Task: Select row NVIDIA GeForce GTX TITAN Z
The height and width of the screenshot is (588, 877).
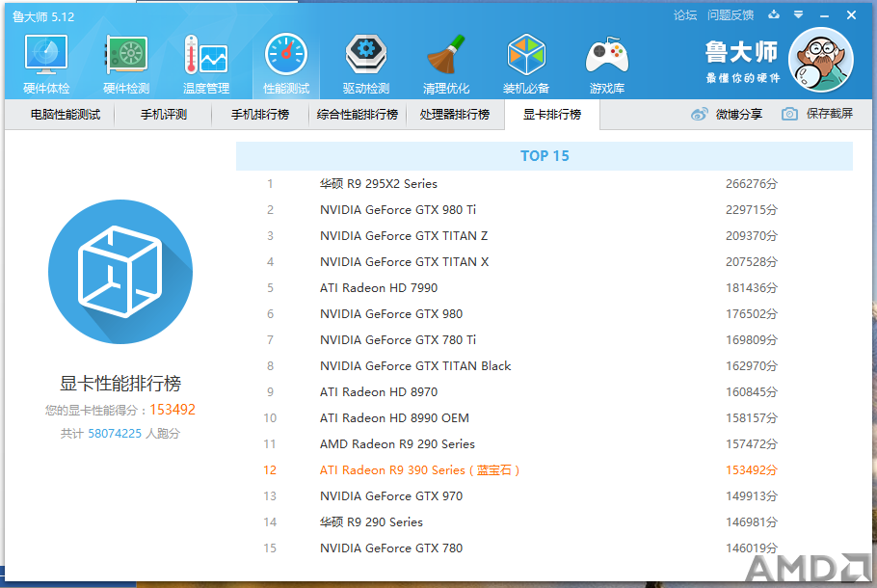Action: (x=545, y=235)
